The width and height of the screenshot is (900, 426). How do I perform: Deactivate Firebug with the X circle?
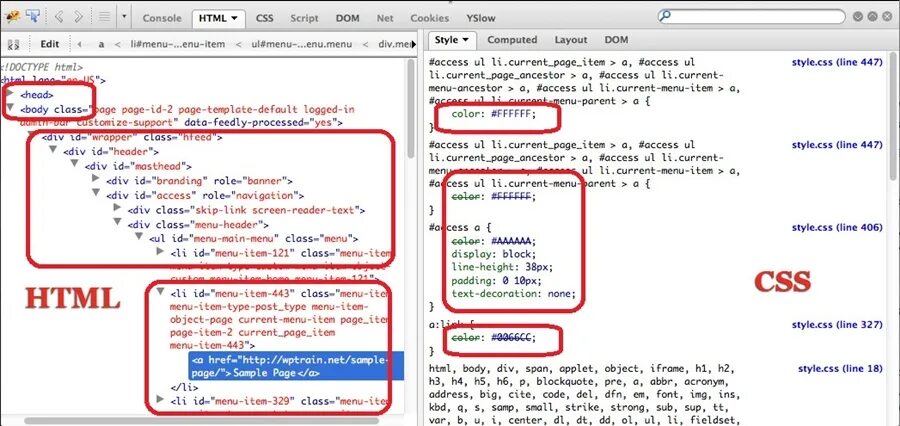point(887,17)
